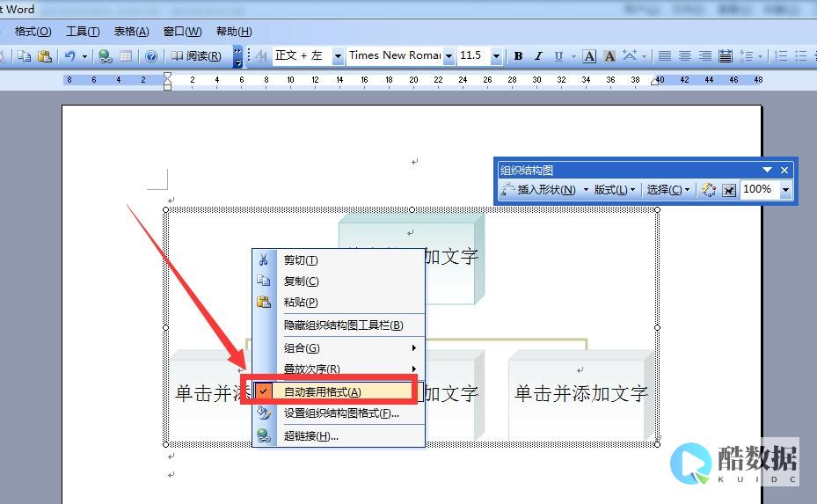Choose 复制(C) from the context menu
Viewport: 817px width, 504px height.
coord(339,281)
